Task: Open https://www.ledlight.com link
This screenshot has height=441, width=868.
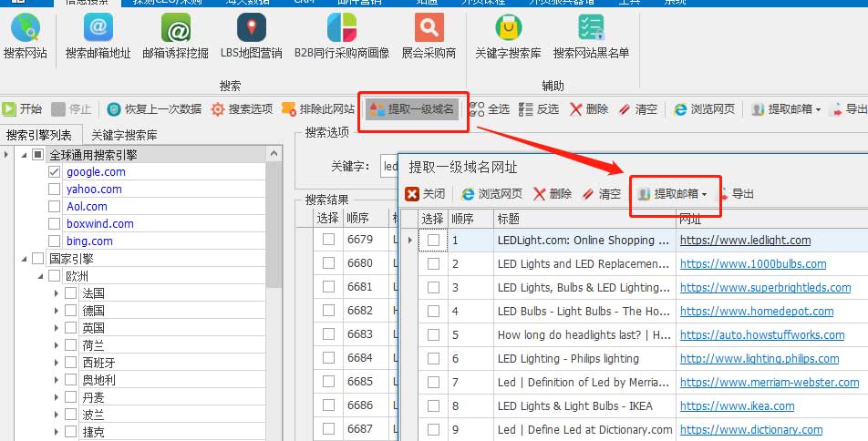Action: (x=745, y=241)
